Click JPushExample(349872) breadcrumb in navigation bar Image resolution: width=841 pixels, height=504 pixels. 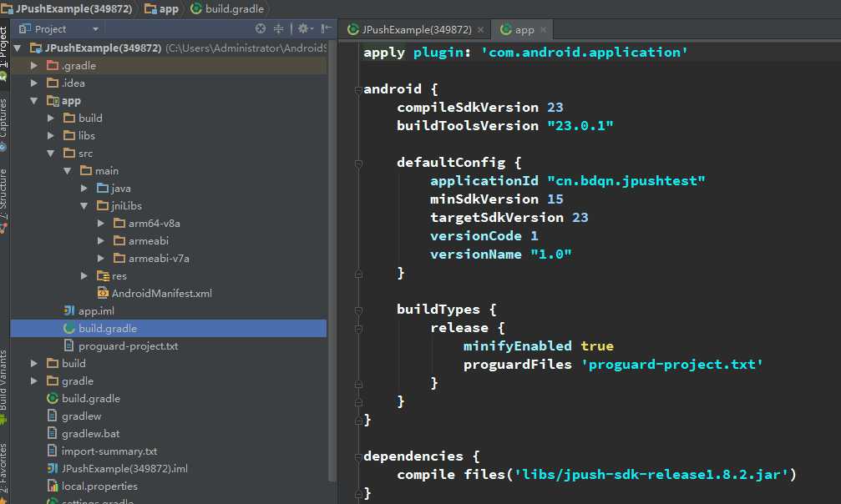click(67, 8)
